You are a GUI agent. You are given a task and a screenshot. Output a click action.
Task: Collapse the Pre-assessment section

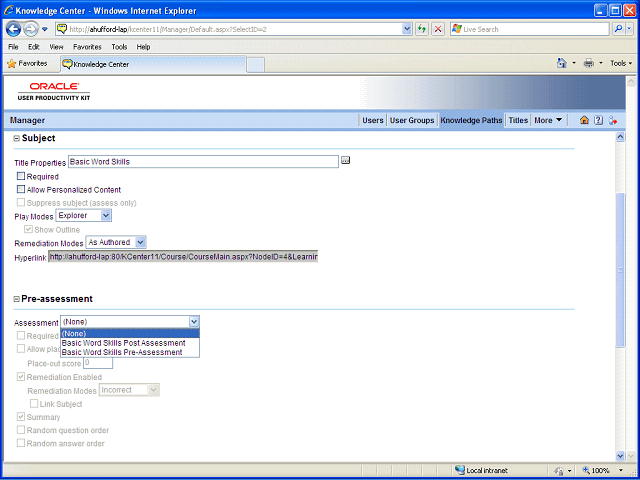pos(17,299)
